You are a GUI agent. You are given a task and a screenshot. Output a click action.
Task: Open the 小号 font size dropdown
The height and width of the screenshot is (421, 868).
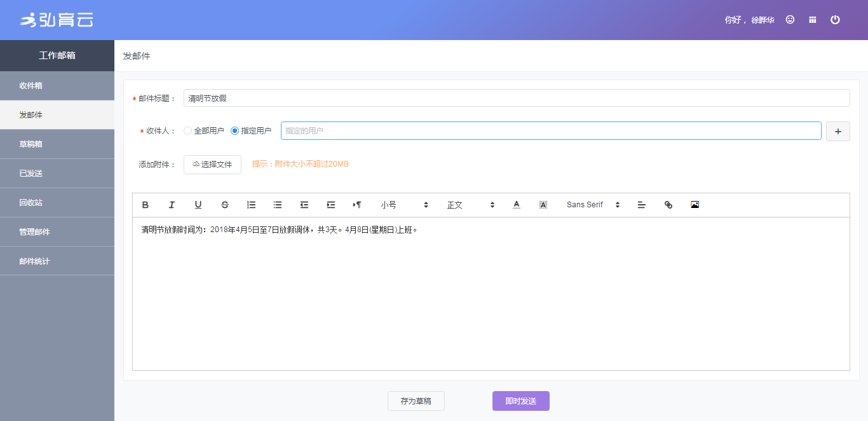(404, 205)
